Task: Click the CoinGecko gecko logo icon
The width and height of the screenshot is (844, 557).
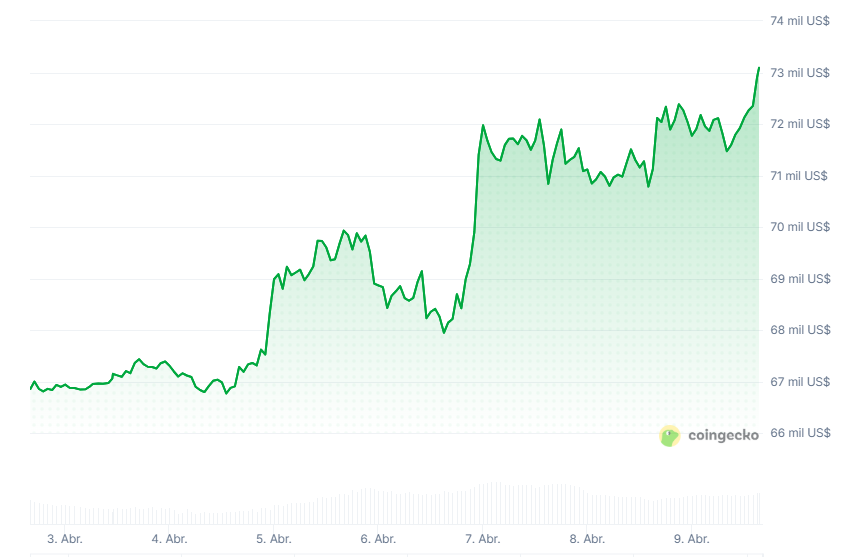Action: (670, 435)
